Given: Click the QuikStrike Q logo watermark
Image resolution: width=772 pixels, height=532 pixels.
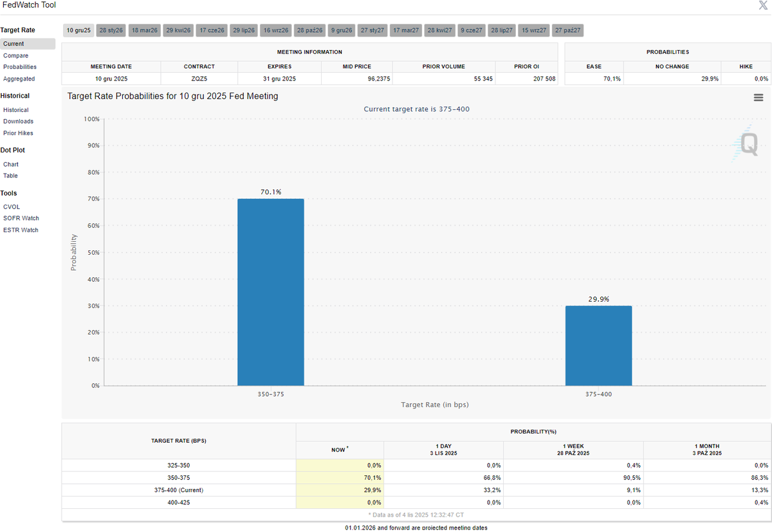Looking at the screenshot, I should click(x=747, y=145).
